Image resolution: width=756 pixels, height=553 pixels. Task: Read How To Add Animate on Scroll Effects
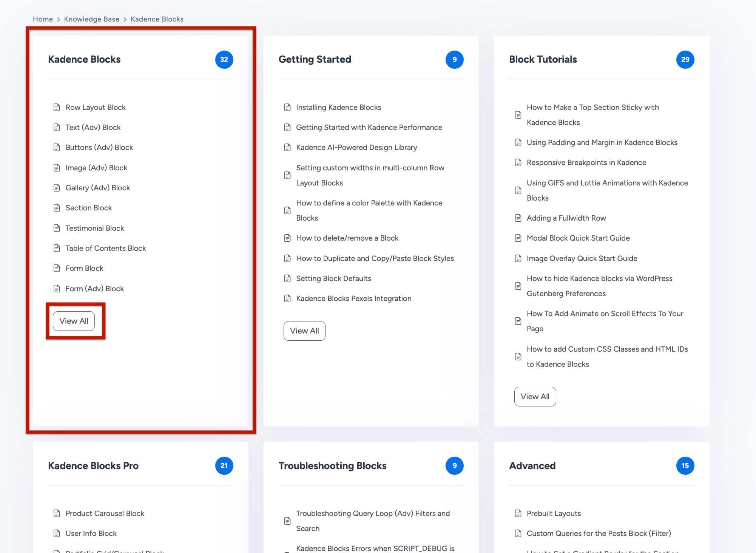(605, 321)
